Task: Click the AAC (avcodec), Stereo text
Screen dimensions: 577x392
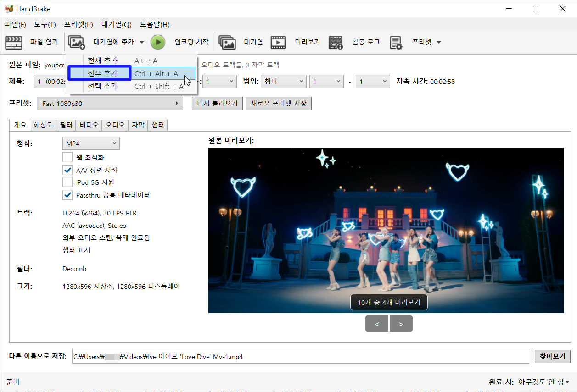Action: 94,226
